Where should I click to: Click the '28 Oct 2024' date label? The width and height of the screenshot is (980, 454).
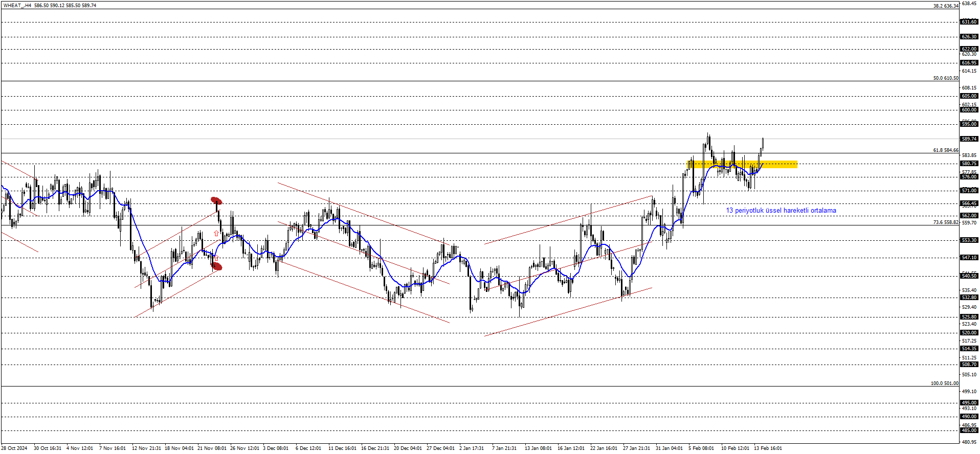tap(14, 448)
